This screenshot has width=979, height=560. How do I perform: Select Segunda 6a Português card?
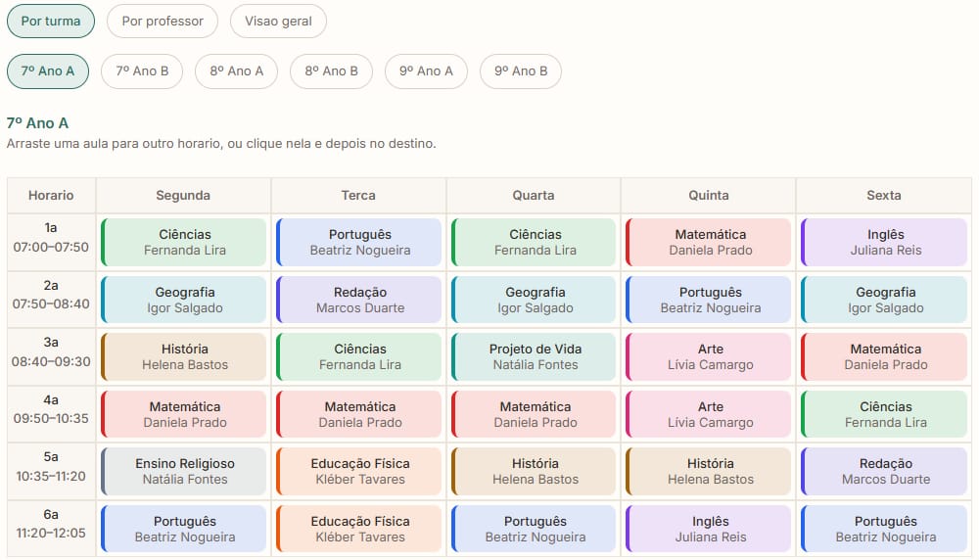[184, 529]
